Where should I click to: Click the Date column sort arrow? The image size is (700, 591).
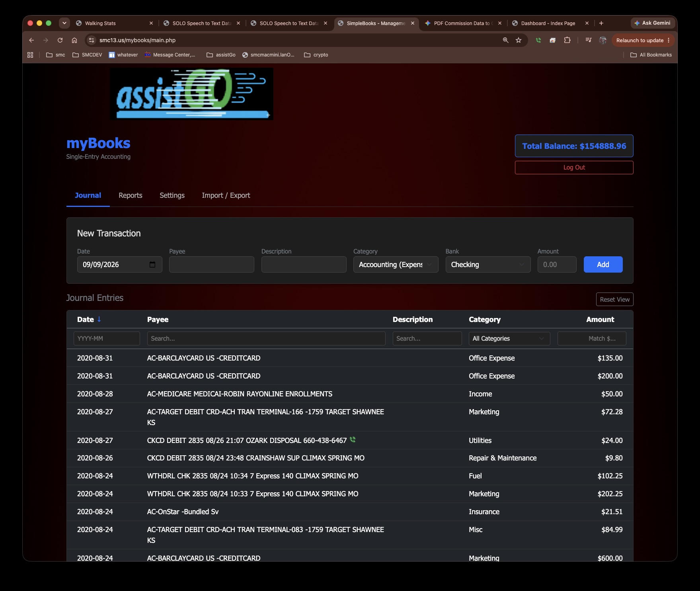click(99, 319)
